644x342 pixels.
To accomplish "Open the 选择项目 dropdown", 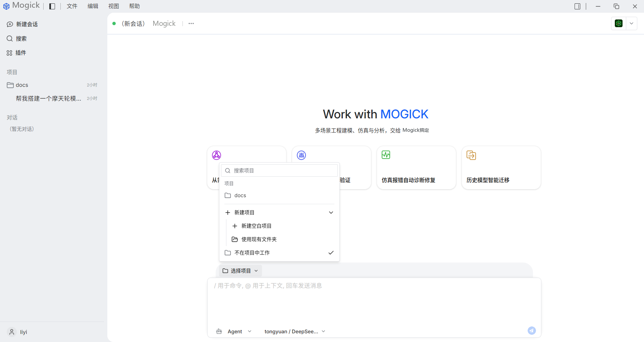I will click(240, 271).
